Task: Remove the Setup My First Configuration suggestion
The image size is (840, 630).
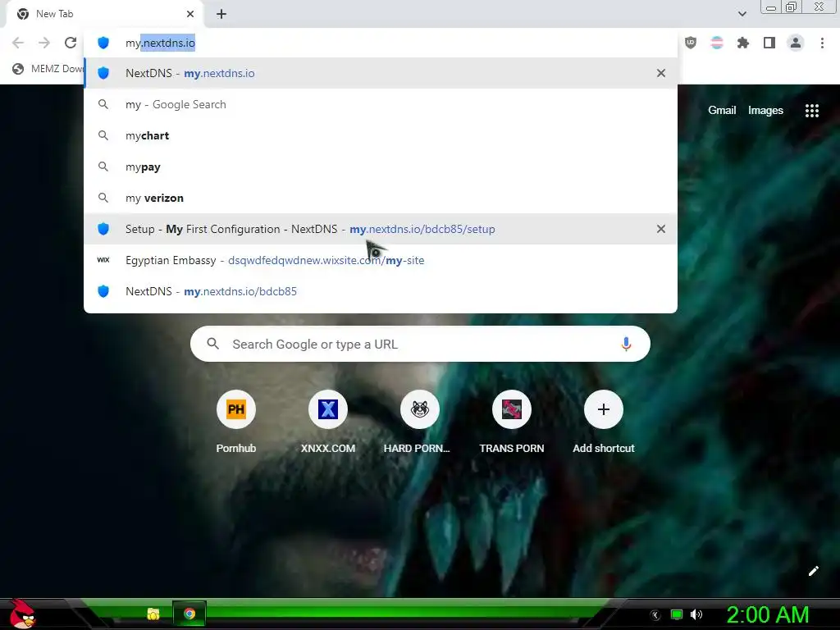Action: pyautogui.click(x=661, y=229)
